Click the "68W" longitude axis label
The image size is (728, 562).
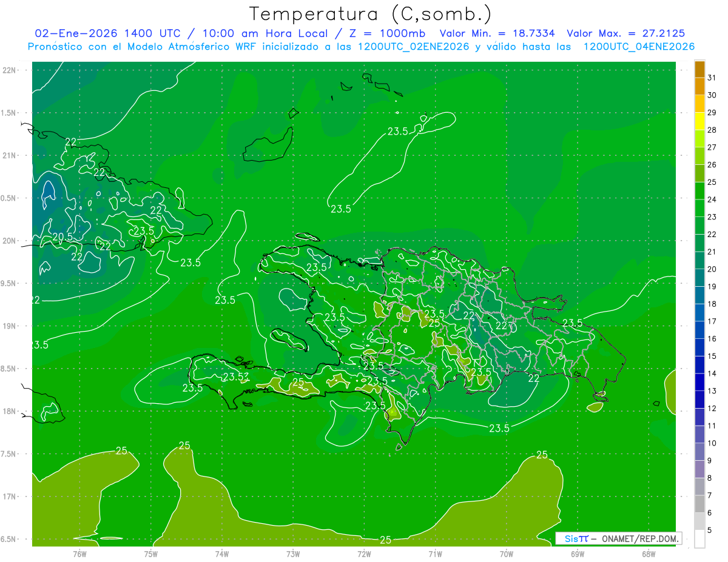click(648, 554)
